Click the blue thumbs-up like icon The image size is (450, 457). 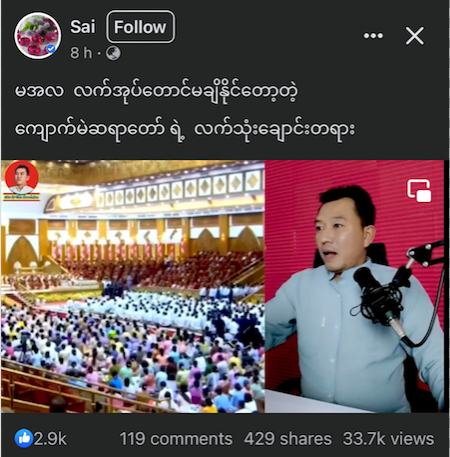point(24,439)
